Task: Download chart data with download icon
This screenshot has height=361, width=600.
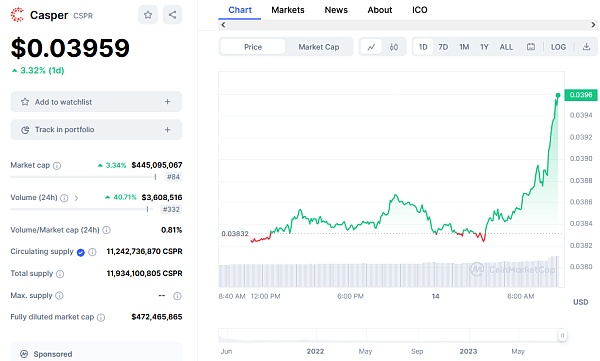Action: [x=586, y=47]
